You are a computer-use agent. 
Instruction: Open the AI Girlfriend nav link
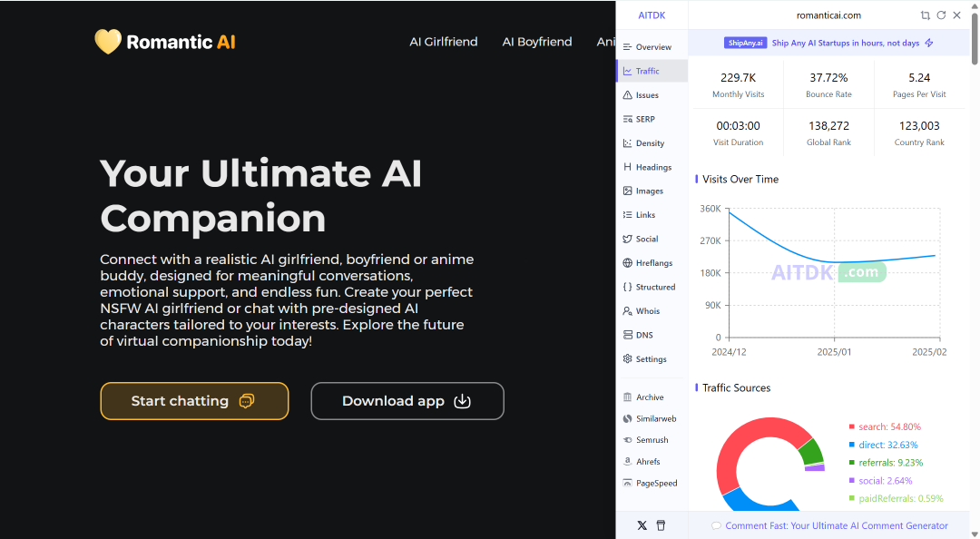click(x=443, y=42)
